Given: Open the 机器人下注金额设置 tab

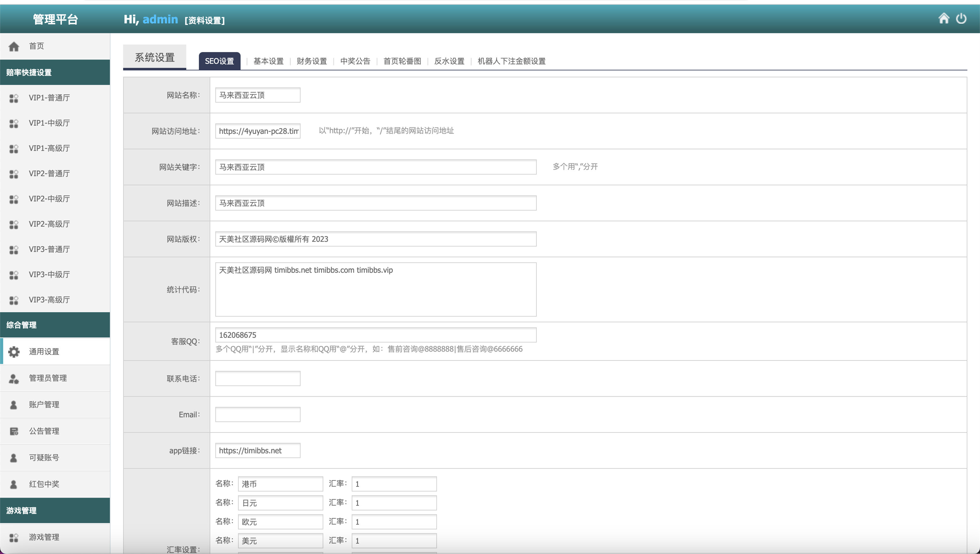Looking at the screenshot, I should (511, 61).
